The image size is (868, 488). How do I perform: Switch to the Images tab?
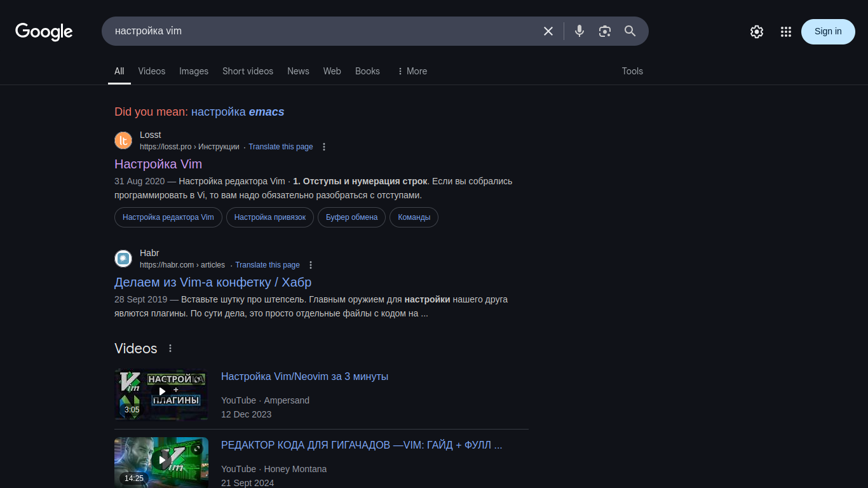pyautogui.click(x=194, y=71)
